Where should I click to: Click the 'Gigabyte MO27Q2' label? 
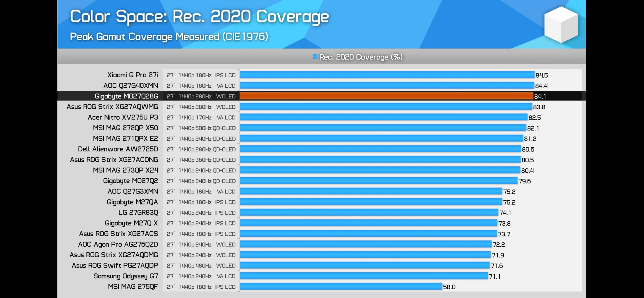130,181
